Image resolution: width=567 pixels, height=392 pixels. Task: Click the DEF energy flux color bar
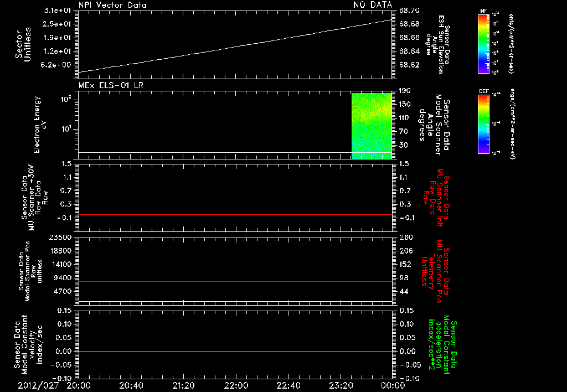483,124
